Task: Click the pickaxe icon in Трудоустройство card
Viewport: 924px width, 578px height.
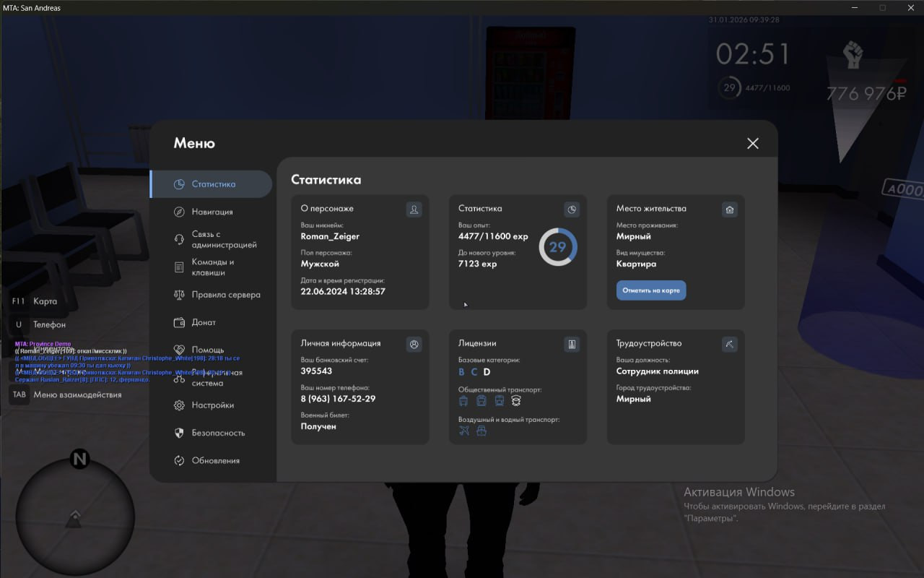Action: 730,345
